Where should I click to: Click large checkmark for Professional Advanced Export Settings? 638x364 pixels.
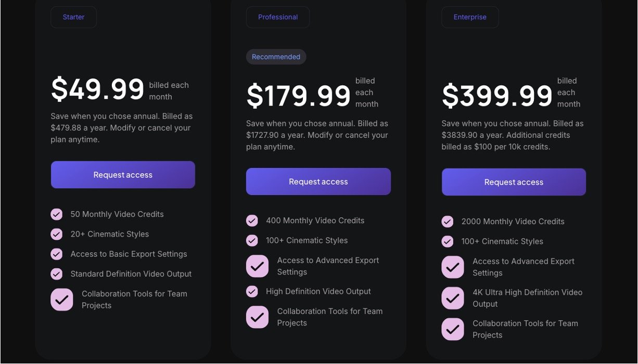click(x=258, y=266)
